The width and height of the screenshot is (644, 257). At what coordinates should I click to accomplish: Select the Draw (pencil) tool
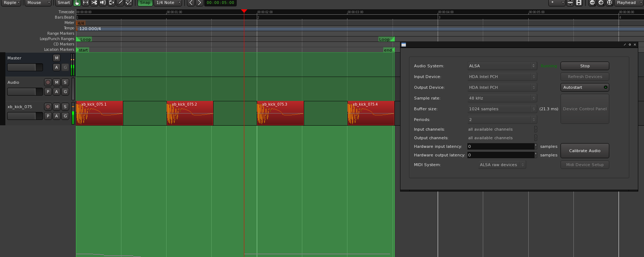[x=120, y=3]
